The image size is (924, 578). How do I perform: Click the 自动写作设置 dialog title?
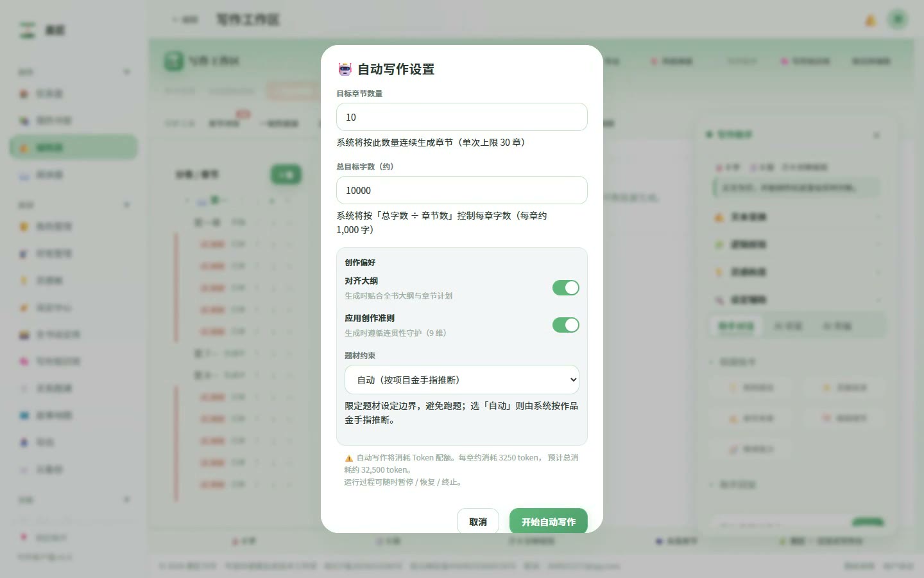click(x=396, y=69)
